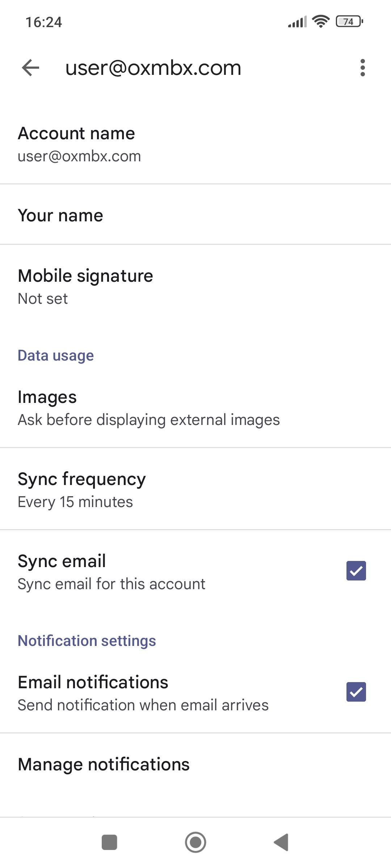Tap the Email notifications row label
The height and width of the screenshot is (868, 391).
(93, 682)
